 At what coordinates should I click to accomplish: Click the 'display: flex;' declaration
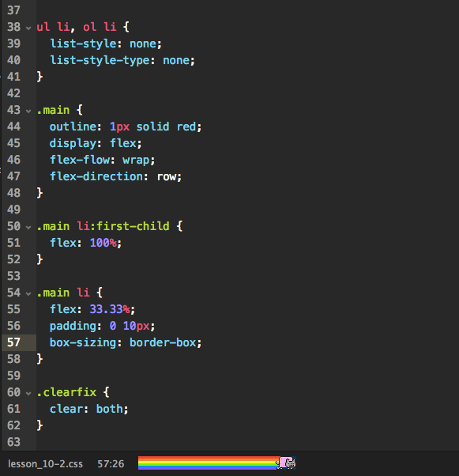96,143
